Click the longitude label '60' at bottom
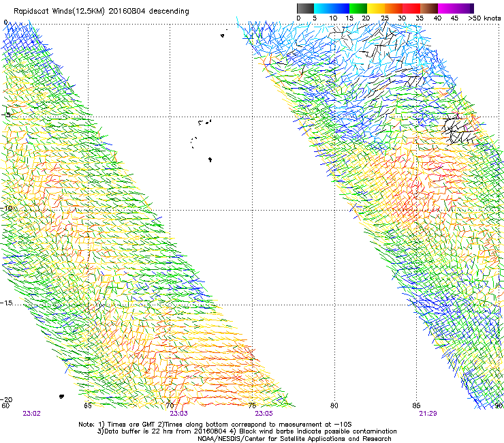The image size is (504, 443). (5, 406)
